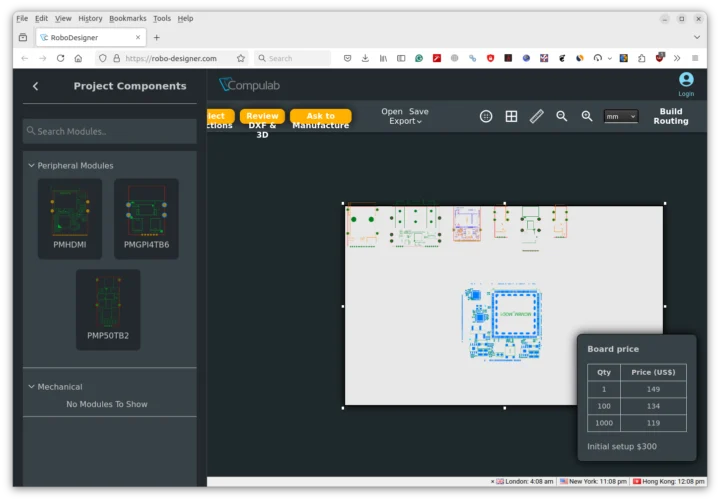Reload the page with browser refresh icon
The height and width of the screenshot is (501, 720).
click(60, 58)
